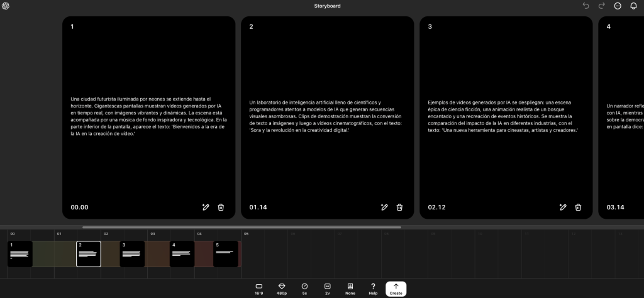Click the horizontal scrollbar above the timeline
The height and width of the screenshot is (298, 644).
click(x=241, y=227)
